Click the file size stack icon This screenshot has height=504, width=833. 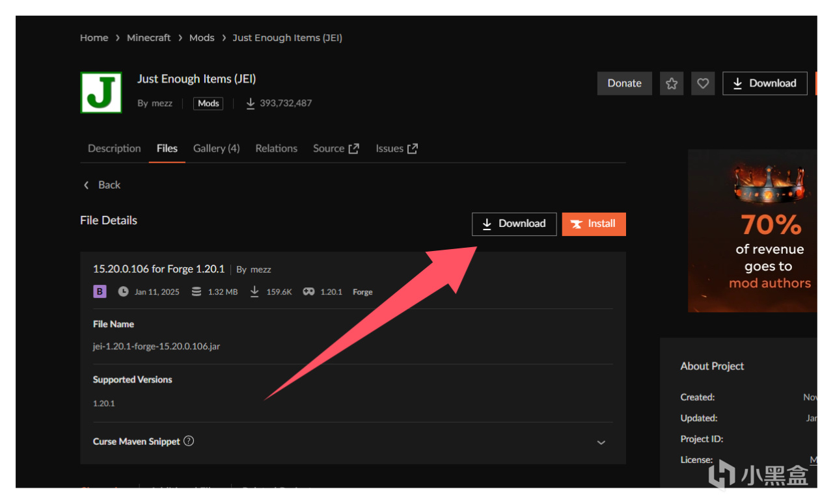pos(197,291)
